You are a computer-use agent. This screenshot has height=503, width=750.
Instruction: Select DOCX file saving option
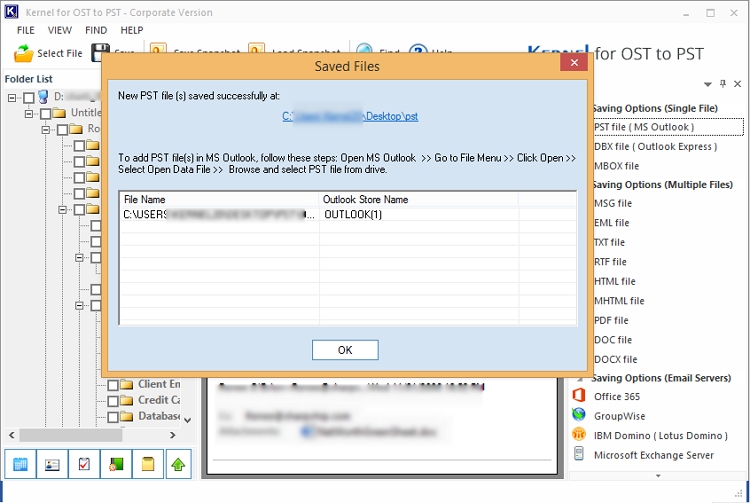click(x=616, y=359)
